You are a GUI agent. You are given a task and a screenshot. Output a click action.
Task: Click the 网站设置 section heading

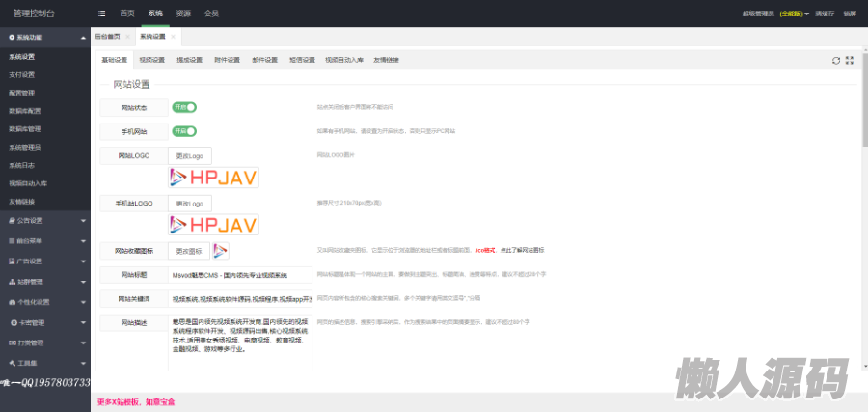[131, 85]
